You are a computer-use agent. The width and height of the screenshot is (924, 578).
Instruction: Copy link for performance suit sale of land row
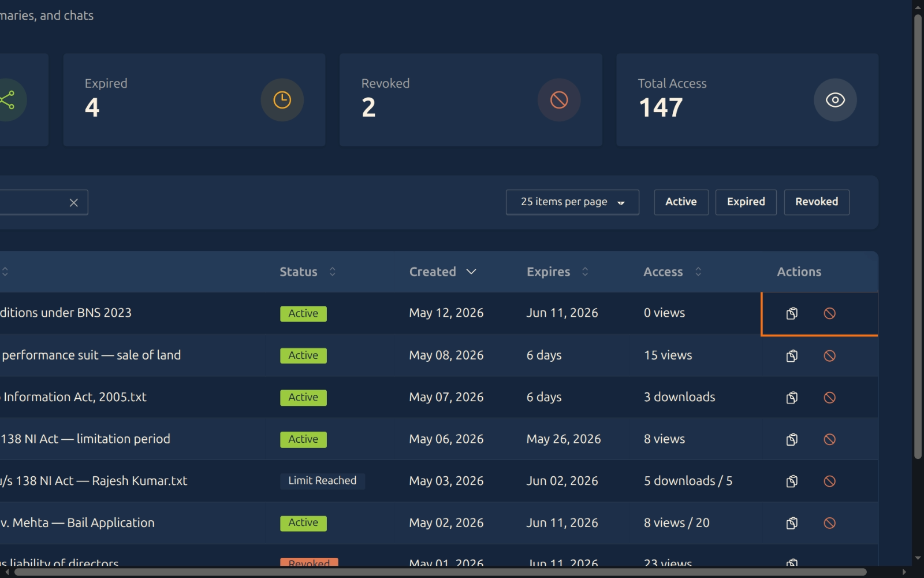point(792,355)
